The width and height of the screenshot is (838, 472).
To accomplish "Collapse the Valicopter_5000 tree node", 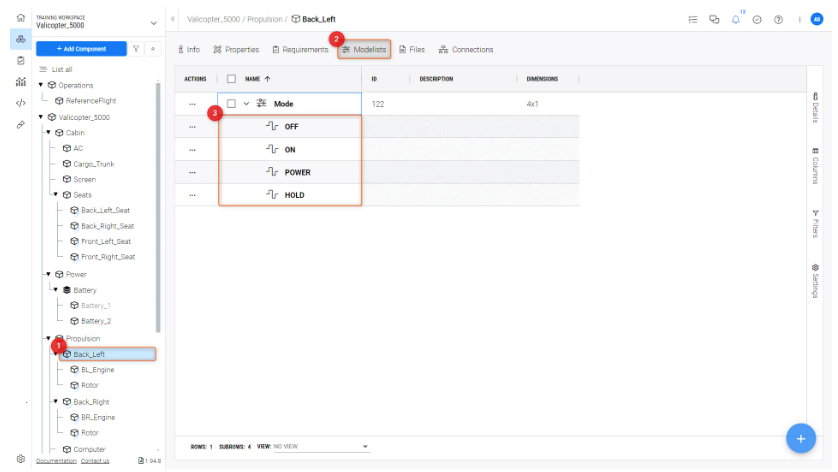I will [x=41, y=117].
